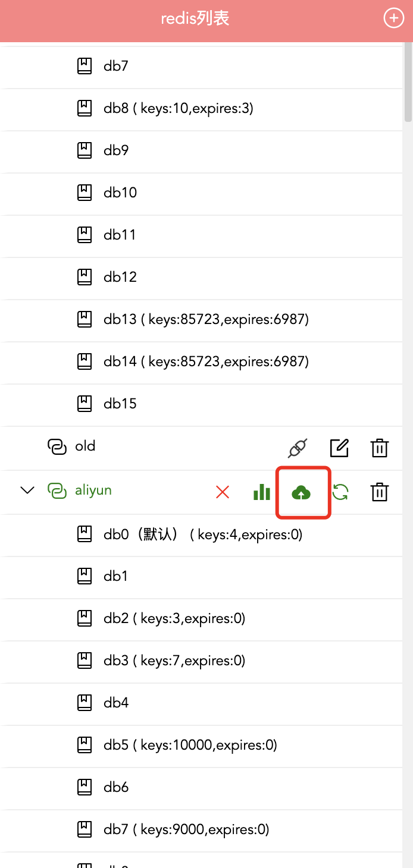Refresh the aliyun connection
The image size is (413, 868).
click(x=340, y=492)
